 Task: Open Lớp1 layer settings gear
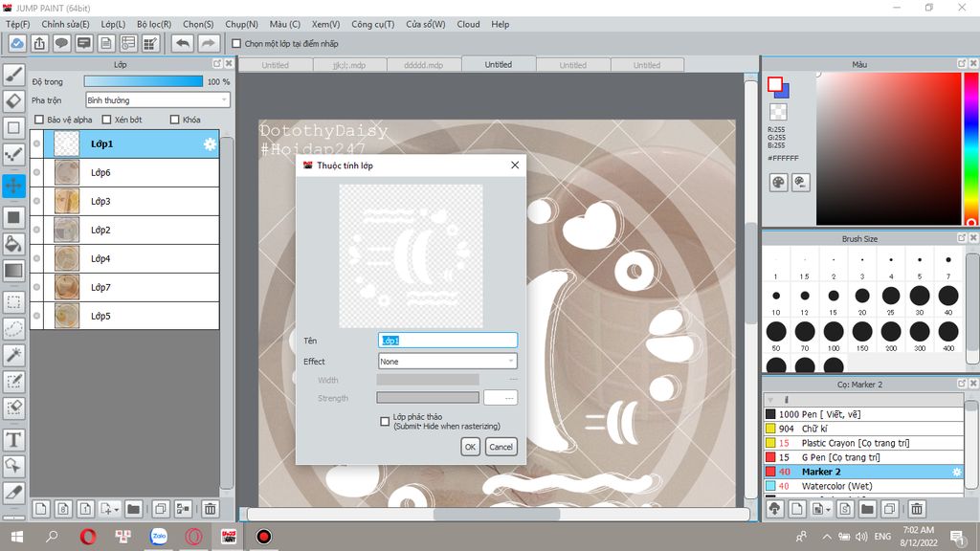pyautogui.click(x=210, y=144)
